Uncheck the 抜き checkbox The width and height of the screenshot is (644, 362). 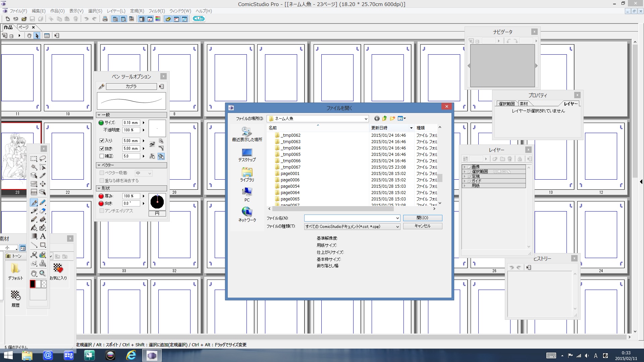point(102,148)
